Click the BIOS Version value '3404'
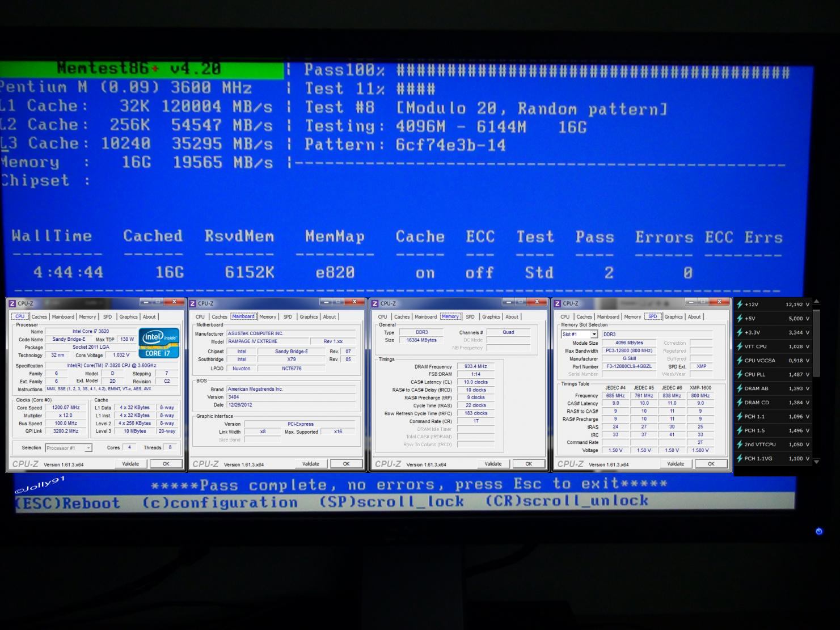This screenshot has height=630, width=840. click(290, 397)
